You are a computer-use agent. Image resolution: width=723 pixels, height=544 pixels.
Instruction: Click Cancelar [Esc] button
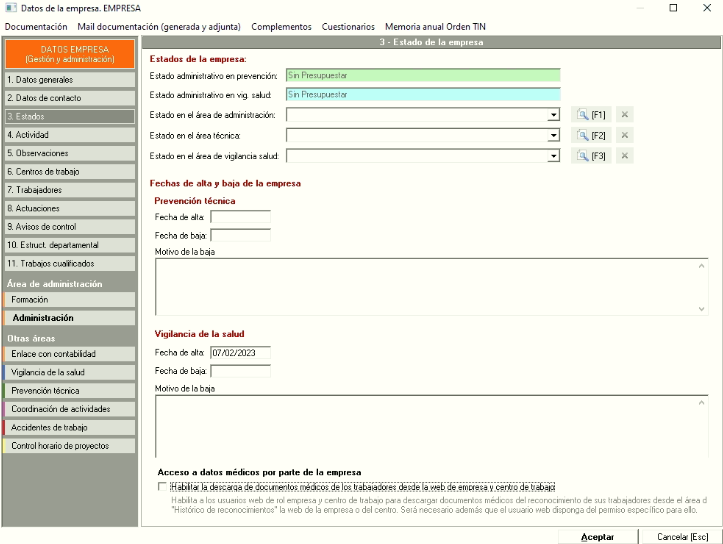pos(682,537)
